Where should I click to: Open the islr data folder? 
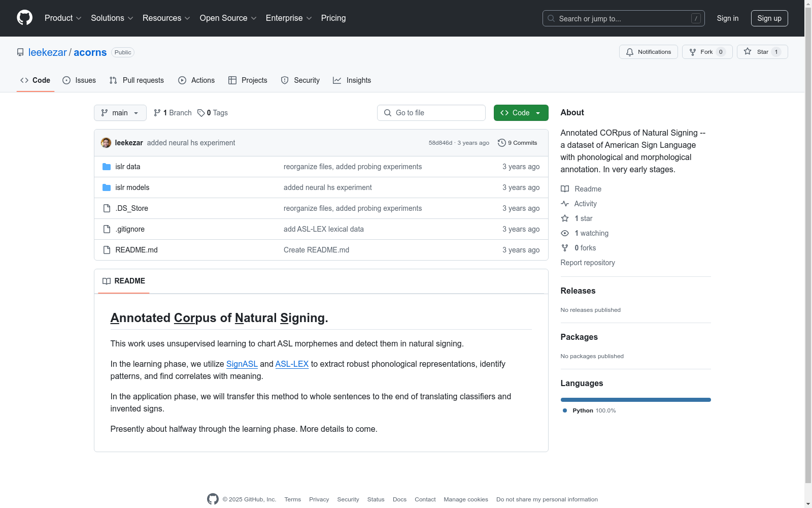coord(128,167)
